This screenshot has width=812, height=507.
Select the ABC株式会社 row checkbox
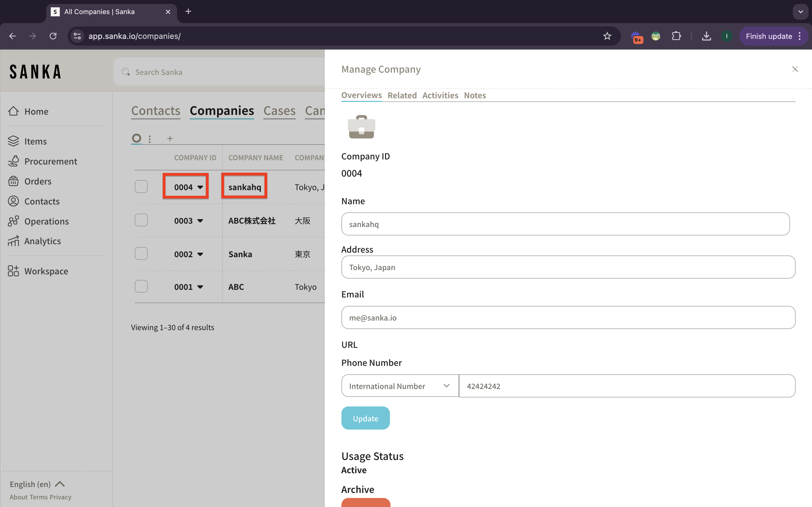pos(141,220)
